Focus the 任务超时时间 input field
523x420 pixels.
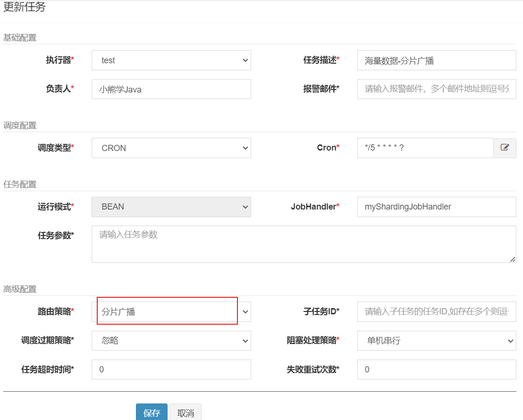171,370
